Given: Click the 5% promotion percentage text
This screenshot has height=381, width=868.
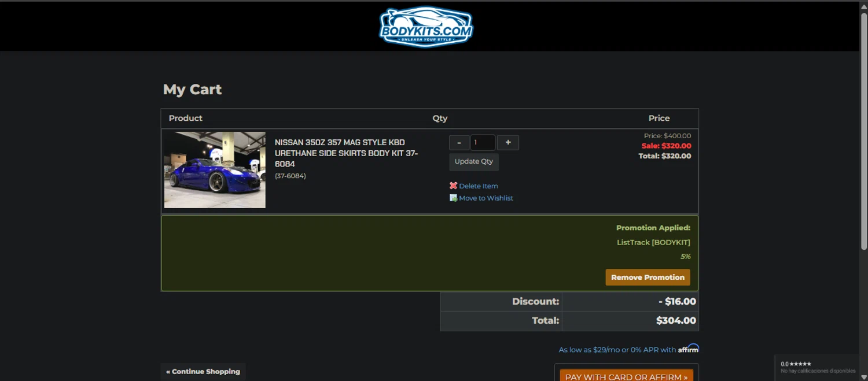Looking at the screenshot, I should click(685, 256).
